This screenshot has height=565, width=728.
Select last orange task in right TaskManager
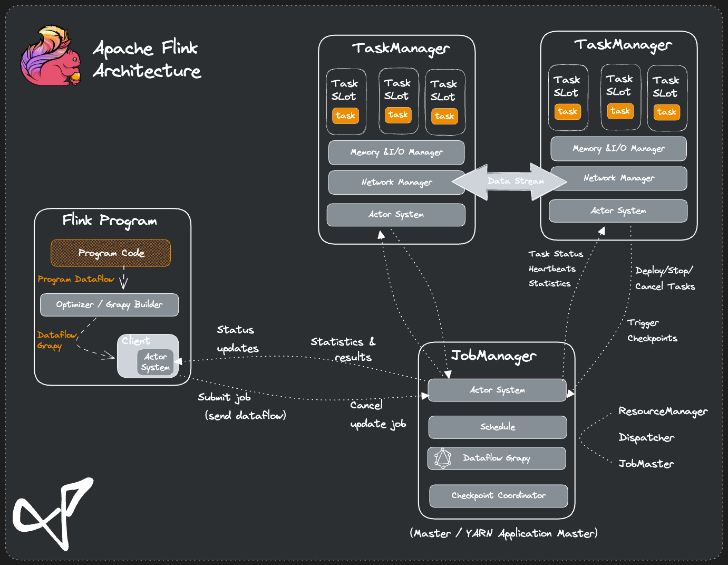pos(666,112)
